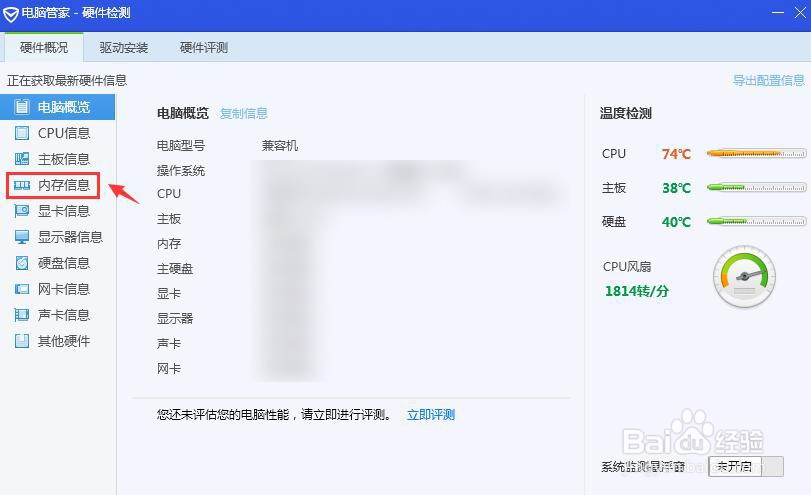Open 显示器信息 in the sidebar
Screen dimensions: 811x495
pyautogui.click(x=57, y=237)
